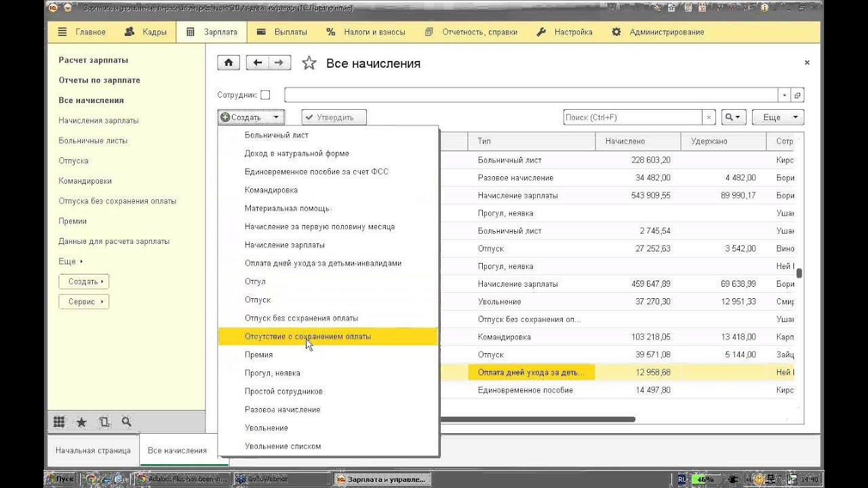Click the Поиск (Ctrl+F) search field

click(x=632, y=117)
